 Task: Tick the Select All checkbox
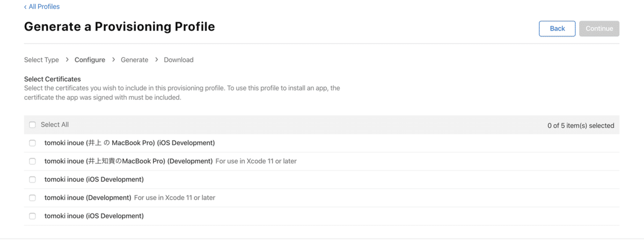pos(32,125)
